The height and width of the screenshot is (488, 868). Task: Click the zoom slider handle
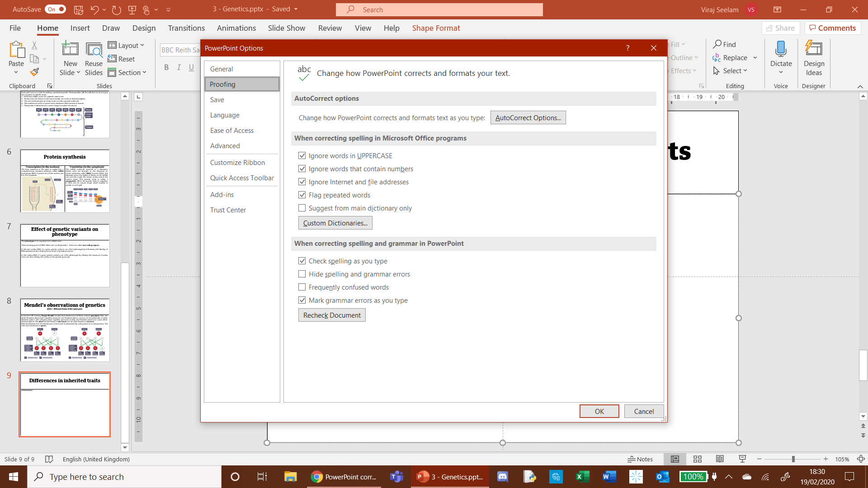[793, 459]
